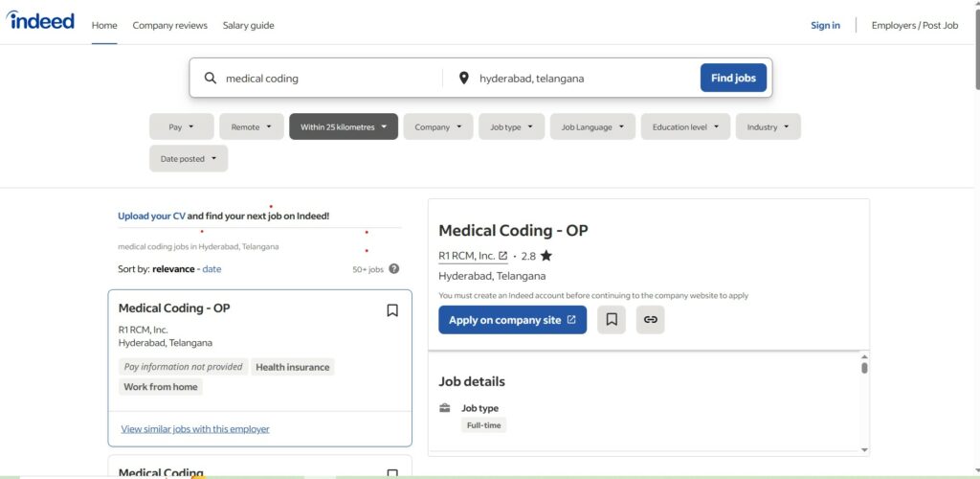This screenshot has width=980, height=479.
Task: Expand the Within 25 kilometres dropdown
Action: (343, 126)
